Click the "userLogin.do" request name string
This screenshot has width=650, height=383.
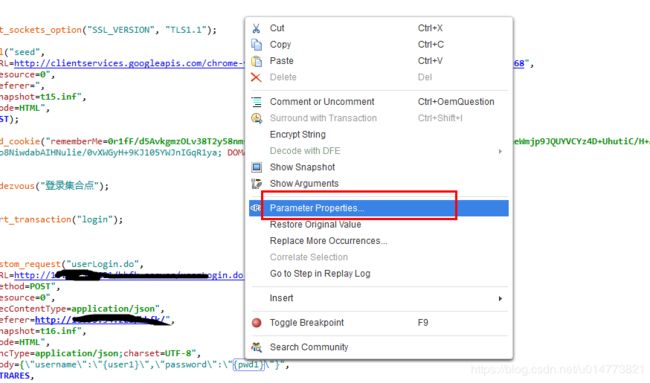pos(102,264)
